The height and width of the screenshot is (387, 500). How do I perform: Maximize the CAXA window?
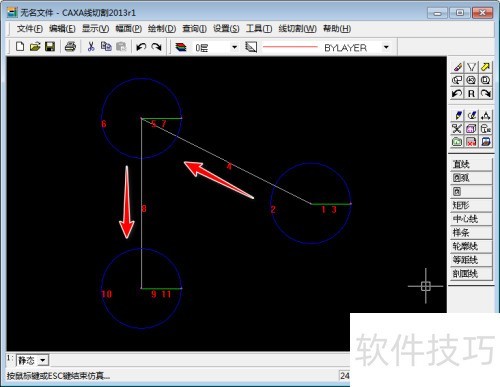460,13
